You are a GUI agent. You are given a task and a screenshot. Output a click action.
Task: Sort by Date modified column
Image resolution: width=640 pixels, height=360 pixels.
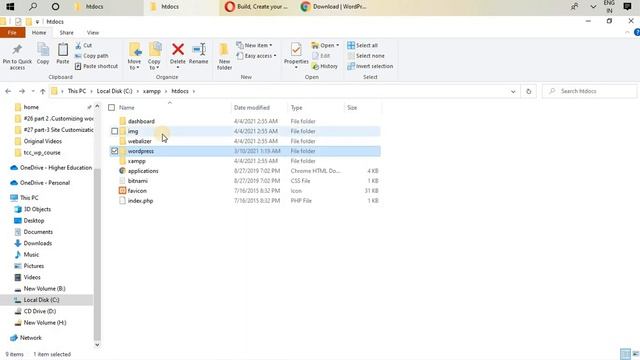(252, 108)
